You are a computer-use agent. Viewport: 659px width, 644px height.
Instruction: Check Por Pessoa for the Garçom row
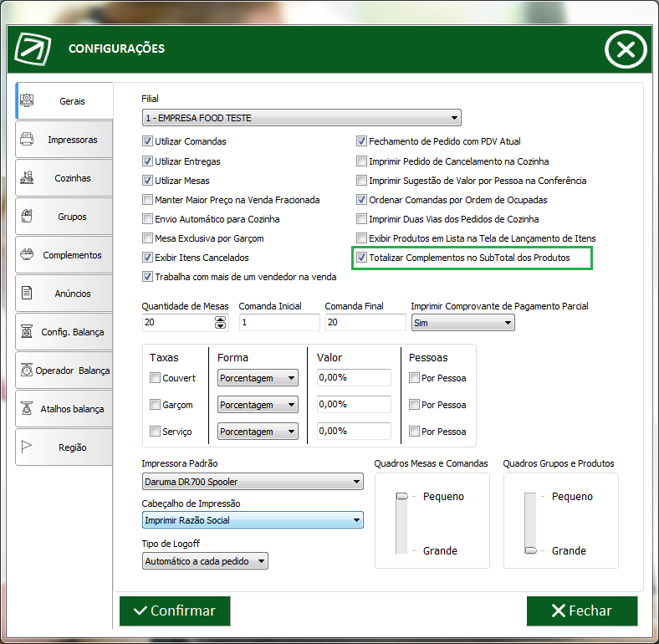(415, 405)
